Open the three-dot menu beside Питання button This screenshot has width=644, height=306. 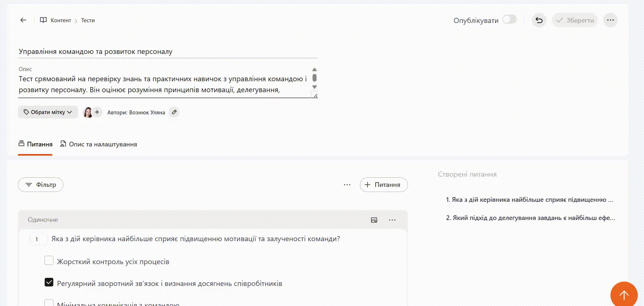pos(347,185)
